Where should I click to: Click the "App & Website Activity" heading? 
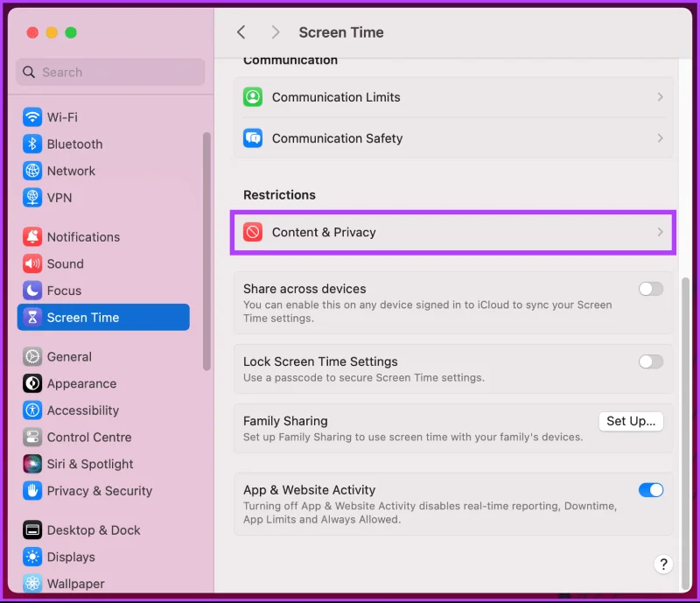(310, 490)
